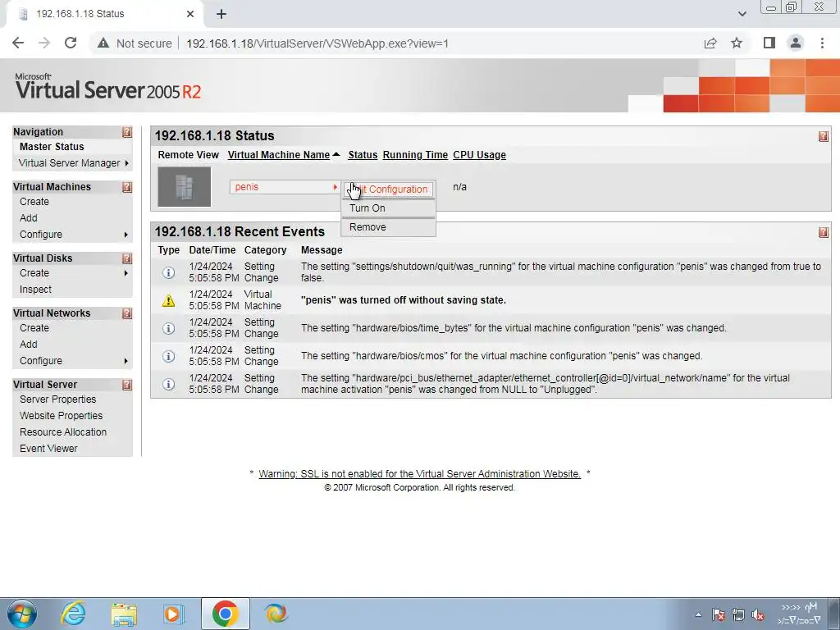
Task: Sort by Status column header
Action: (x=363, y=155)
